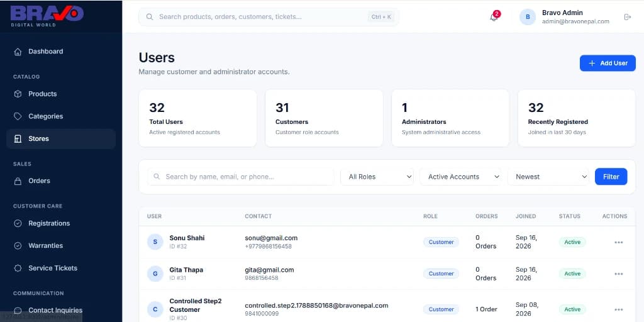Click Controlled Step2 Customer's avatar circle
The width and height of the screenshot is (644, 322).
(155, 309)
